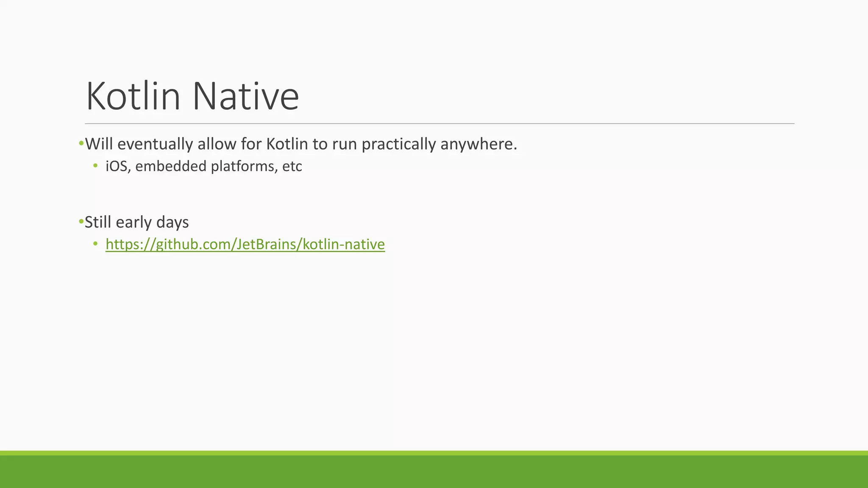
Task: Click the word 'anywhere.' in the first bullet
Action: (x=479, y=144)
